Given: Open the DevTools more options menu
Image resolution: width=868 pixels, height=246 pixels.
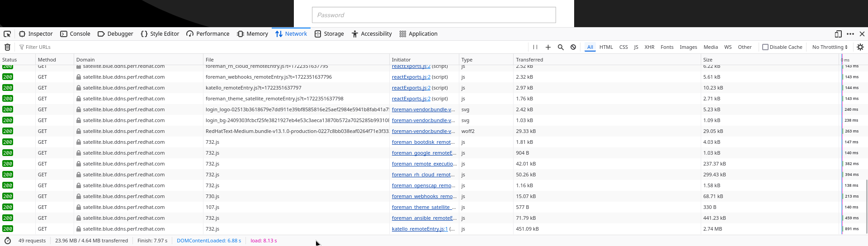Looking at the screenshot, I should (850, 34).
